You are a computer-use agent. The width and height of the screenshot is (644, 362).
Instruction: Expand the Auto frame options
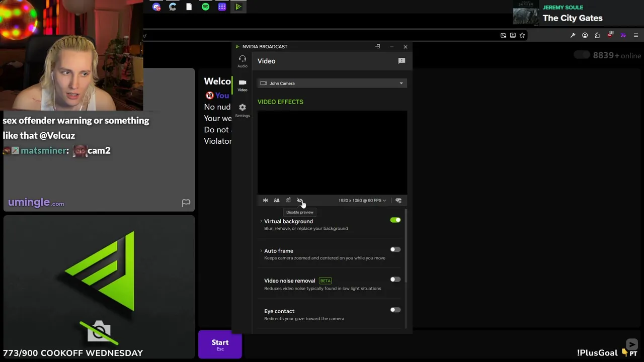pos(261,251)
